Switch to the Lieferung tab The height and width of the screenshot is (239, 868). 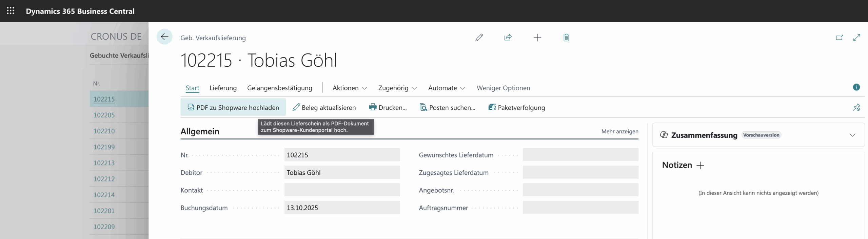pos(223,88)
